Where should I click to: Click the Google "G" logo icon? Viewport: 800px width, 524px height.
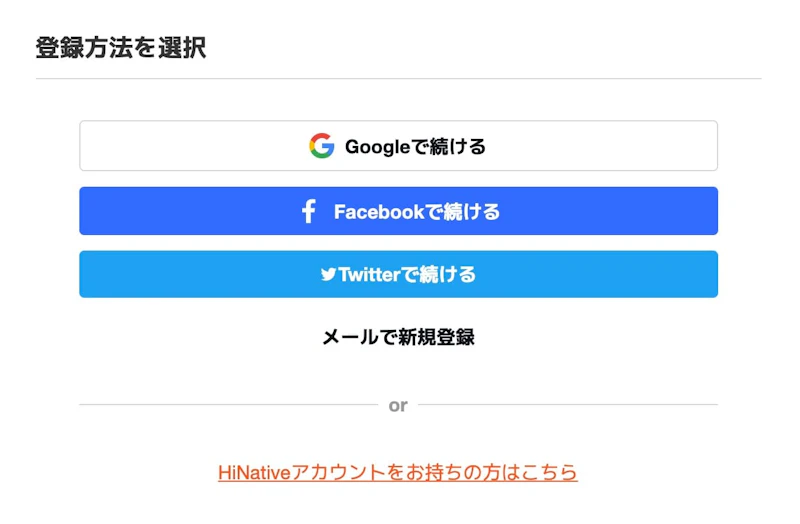(321, 146)
